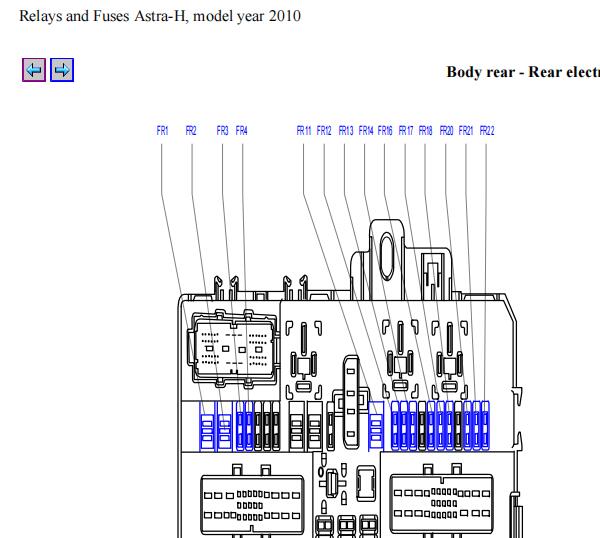Viewport: 600px width, 538px height.
Task: Click the 'Body rear - Rear electr' heading
Action: (523, 72)
